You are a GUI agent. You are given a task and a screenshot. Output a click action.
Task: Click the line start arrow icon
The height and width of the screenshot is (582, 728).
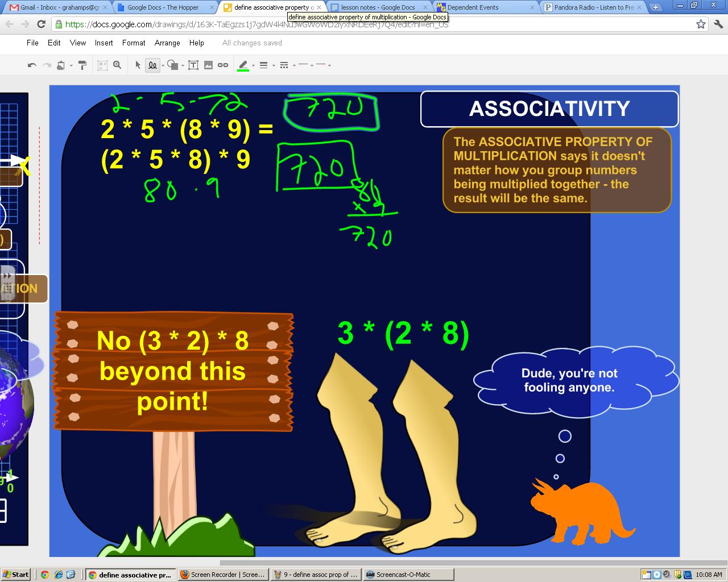[303, 65]
